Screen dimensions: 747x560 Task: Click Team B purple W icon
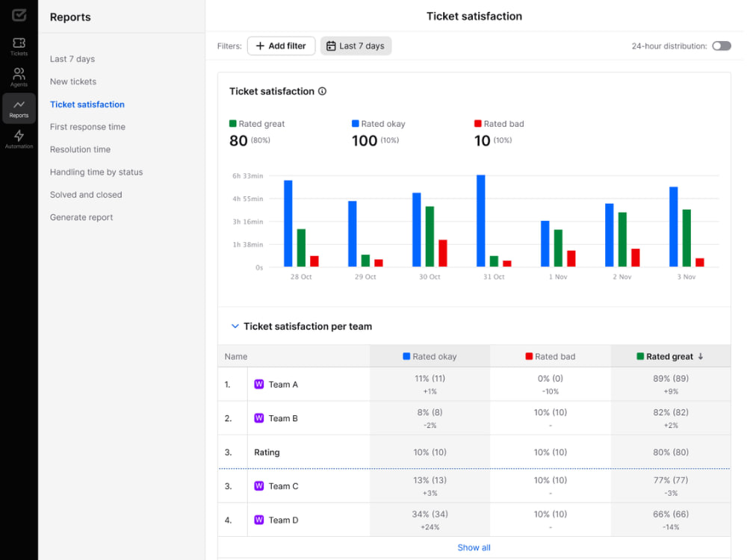[258, 418]
